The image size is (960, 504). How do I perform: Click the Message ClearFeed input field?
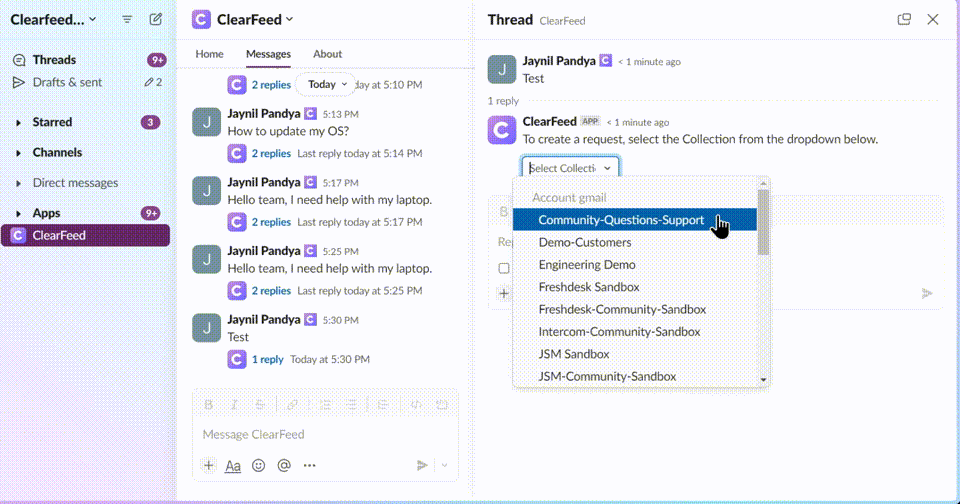click(310, 434)
